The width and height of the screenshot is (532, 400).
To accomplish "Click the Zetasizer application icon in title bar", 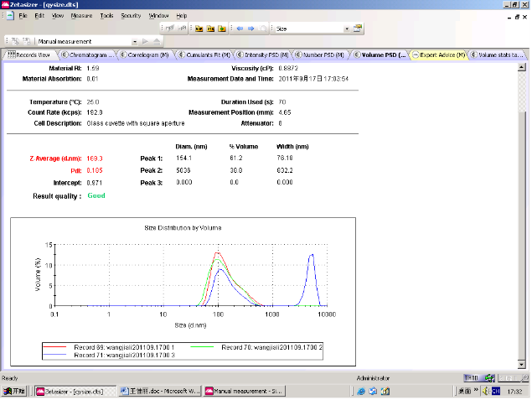I will [x=7, y=4].
